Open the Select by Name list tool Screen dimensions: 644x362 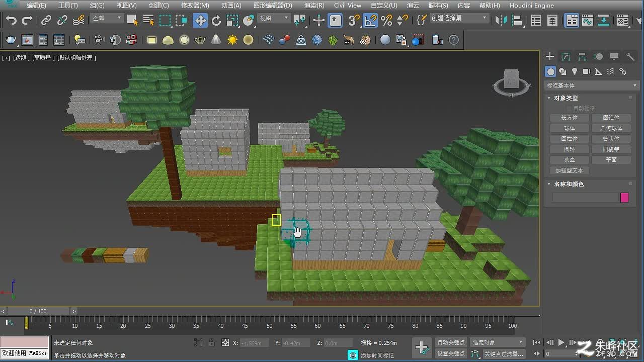click(148, 20)
